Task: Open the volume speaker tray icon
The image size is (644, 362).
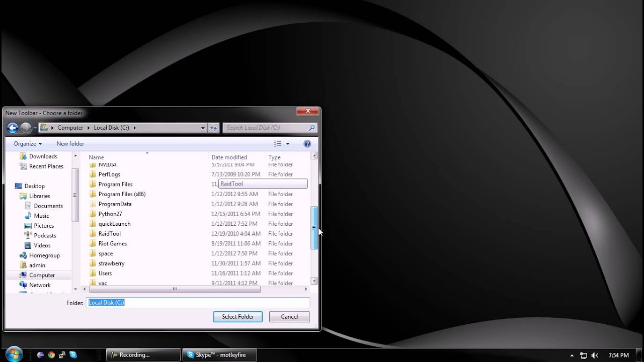Action: [596, 355]
